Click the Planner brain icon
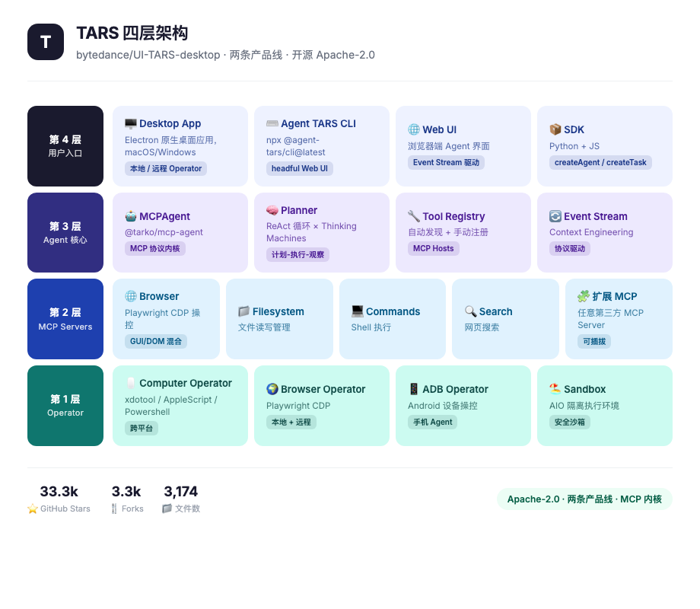 click(x=272, y=210)
